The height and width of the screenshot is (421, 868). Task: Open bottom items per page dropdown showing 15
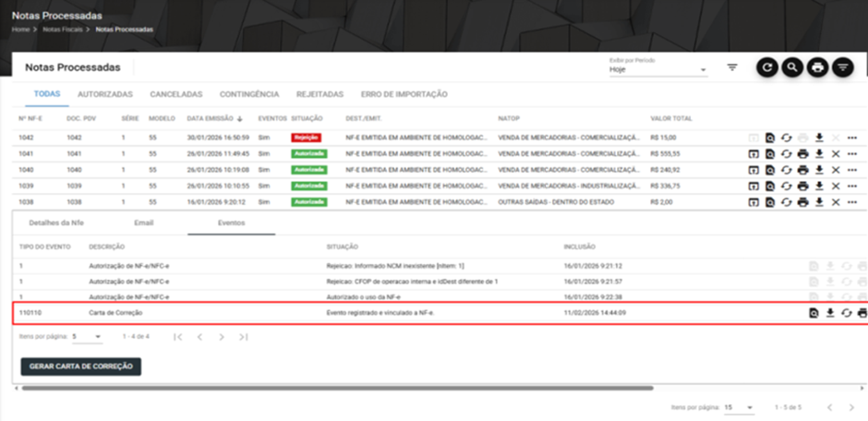739,408
